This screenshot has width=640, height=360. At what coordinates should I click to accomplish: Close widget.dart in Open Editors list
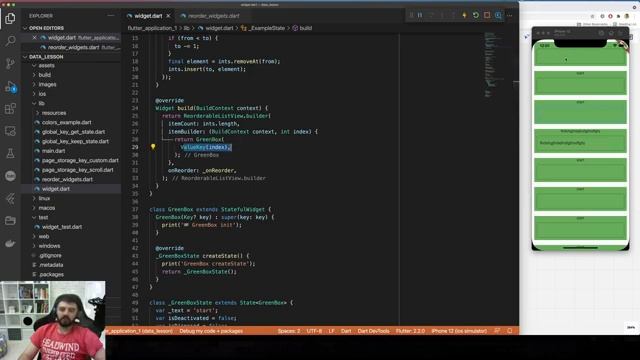[x=34, y=38]
